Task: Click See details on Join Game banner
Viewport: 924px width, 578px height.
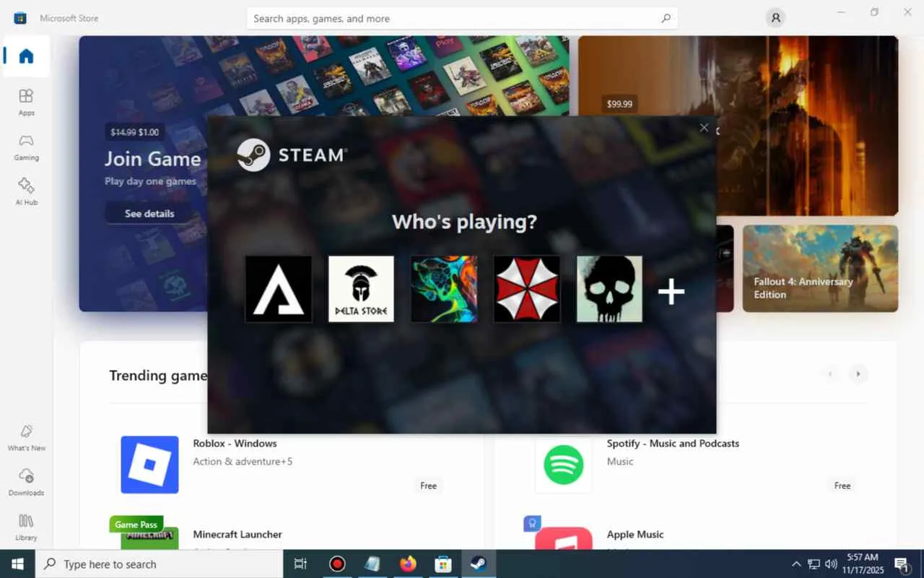Action: [x=149, y=213]
